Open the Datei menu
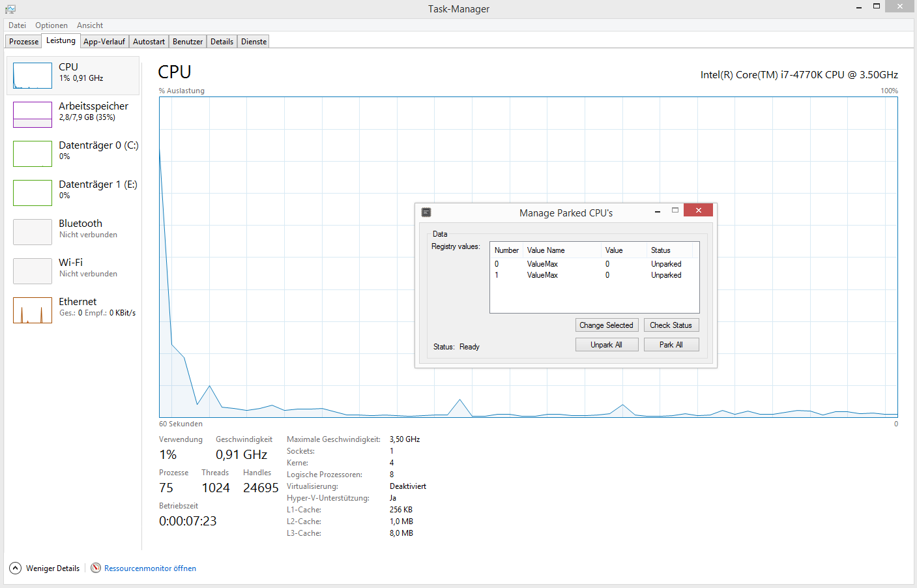This screenshot has height=588, width=917. [18, 25]
